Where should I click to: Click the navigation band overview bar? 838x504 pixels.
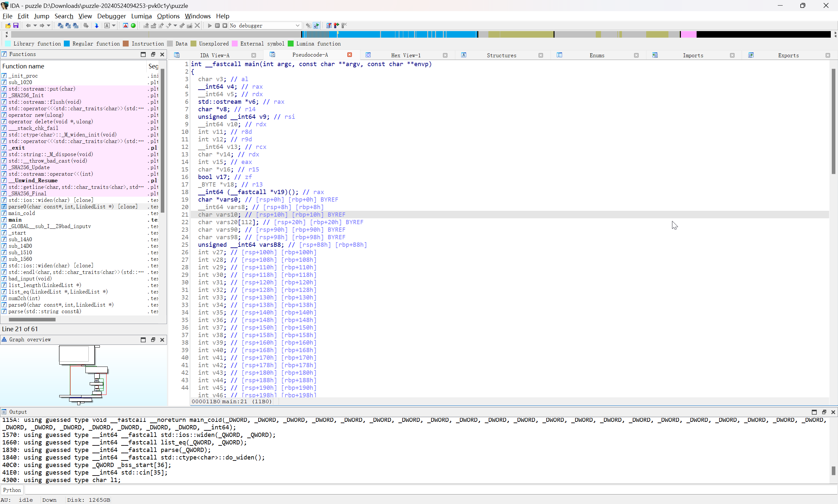pos(421,34)
